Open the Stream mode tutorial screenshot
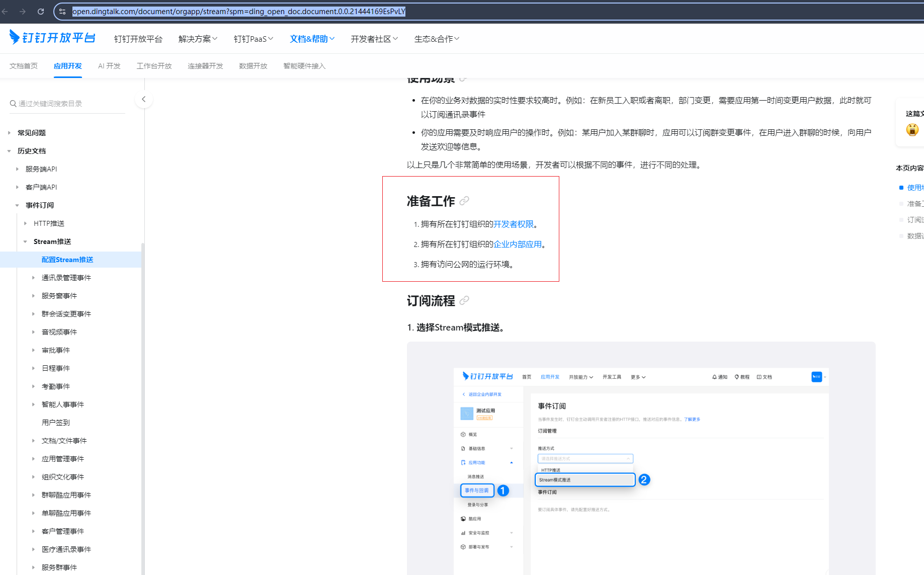 [641, 458]
